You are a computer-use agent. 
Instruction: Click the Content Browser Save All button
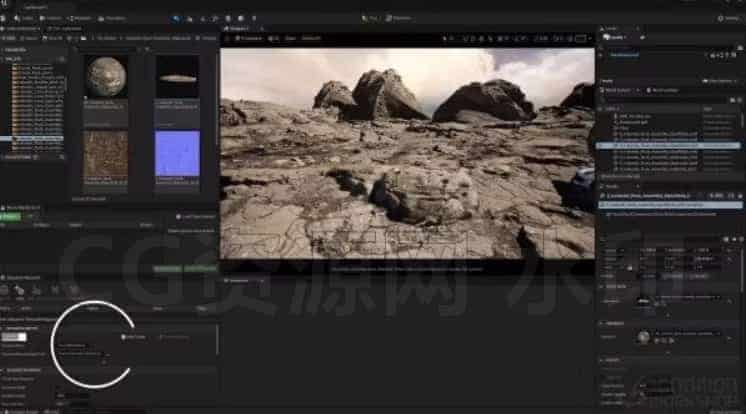[52, 38]
